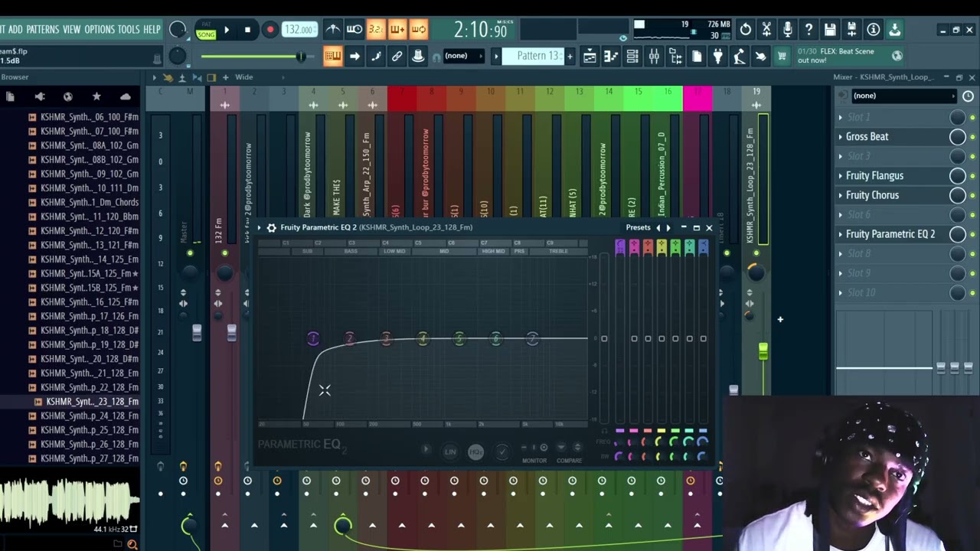The height and width of the screenshot is (551, 980).
Task: Toggle EQ band 1 purple type selector
Action: click(619, 246)
